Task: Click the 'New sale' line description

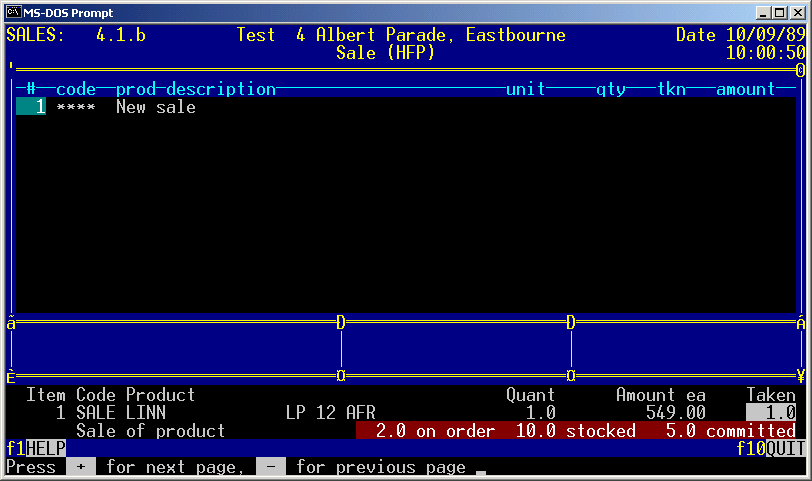Action: tap(155, 107)
